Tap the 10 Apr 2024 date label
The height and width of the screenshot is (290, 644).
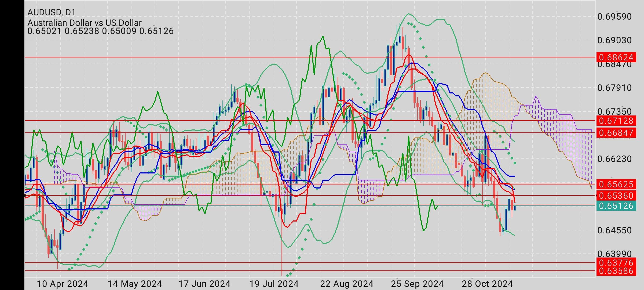pos(62,284)
